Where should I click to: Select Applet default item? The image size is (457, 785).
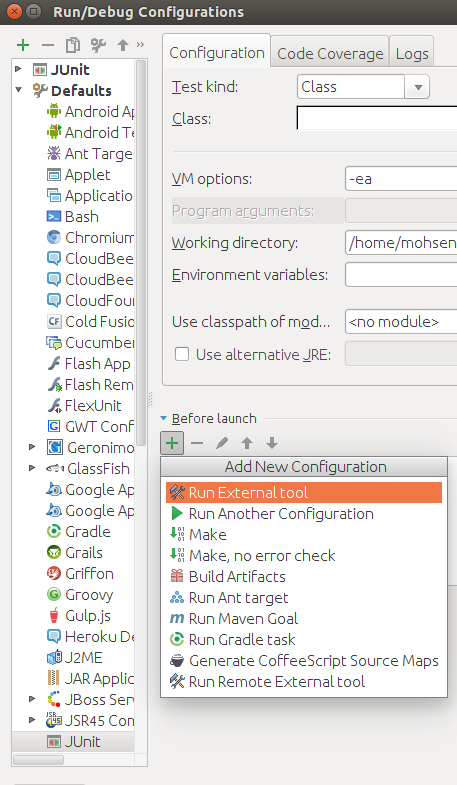coord(79,175)
